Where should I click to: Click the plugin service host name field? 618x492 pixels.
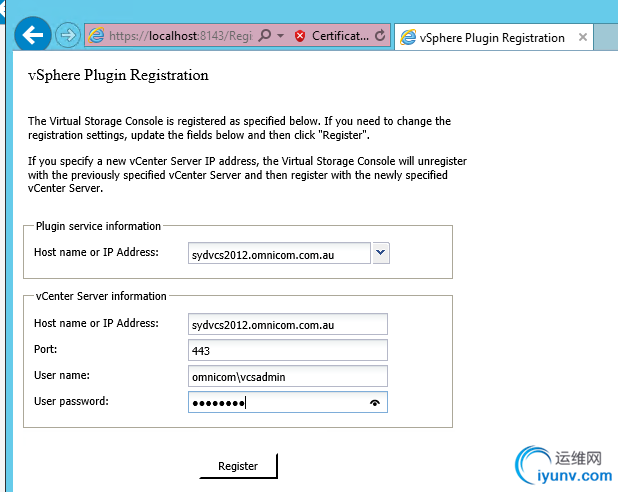coord(279,253)
